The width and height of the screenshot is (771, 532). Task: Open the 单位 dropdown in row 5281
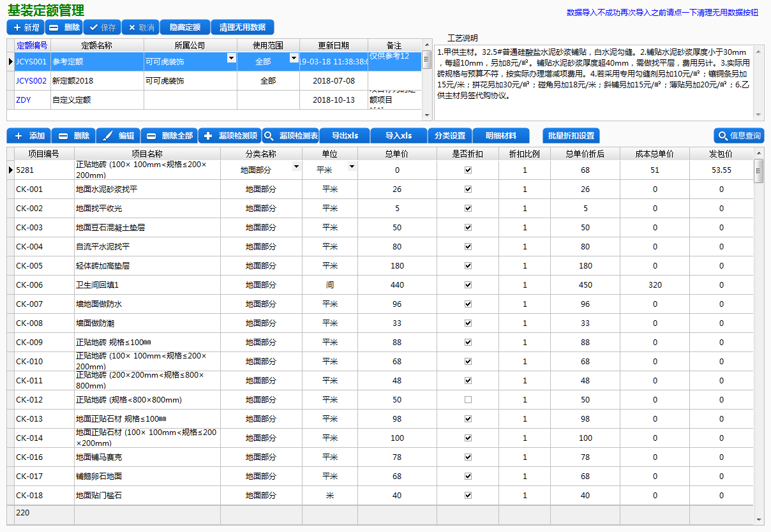(x=352, y=166)
